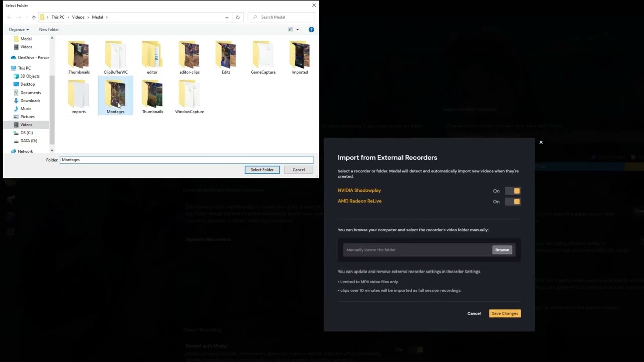Select This PC in the navigation pane

(x=24, y=68)
